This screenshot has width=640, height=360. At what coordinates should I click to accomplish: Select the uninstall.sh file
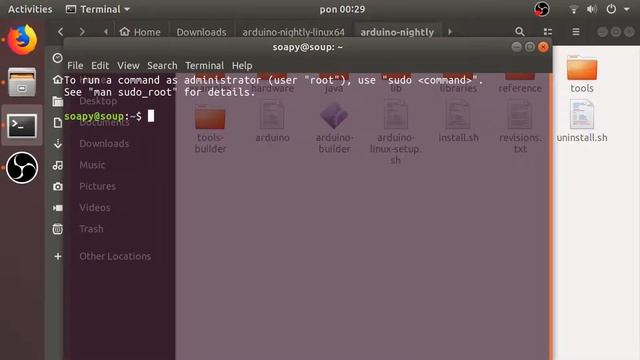(582, 122)
